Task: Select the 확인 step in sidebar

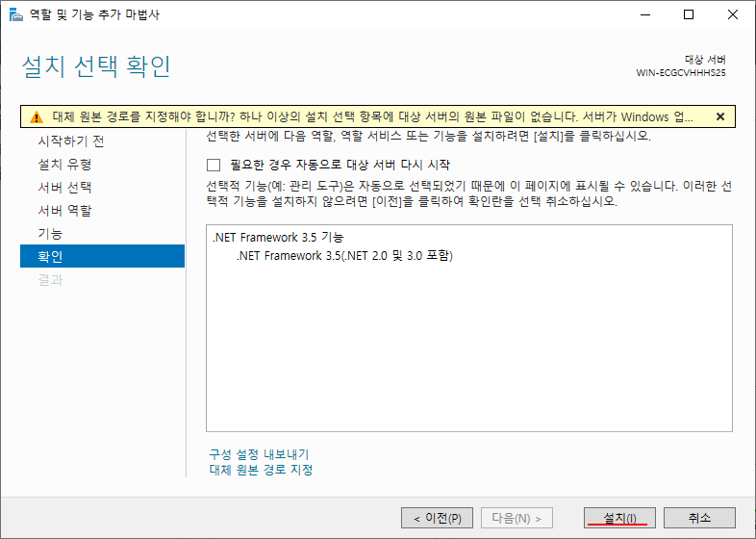Action: click(102, 256)
